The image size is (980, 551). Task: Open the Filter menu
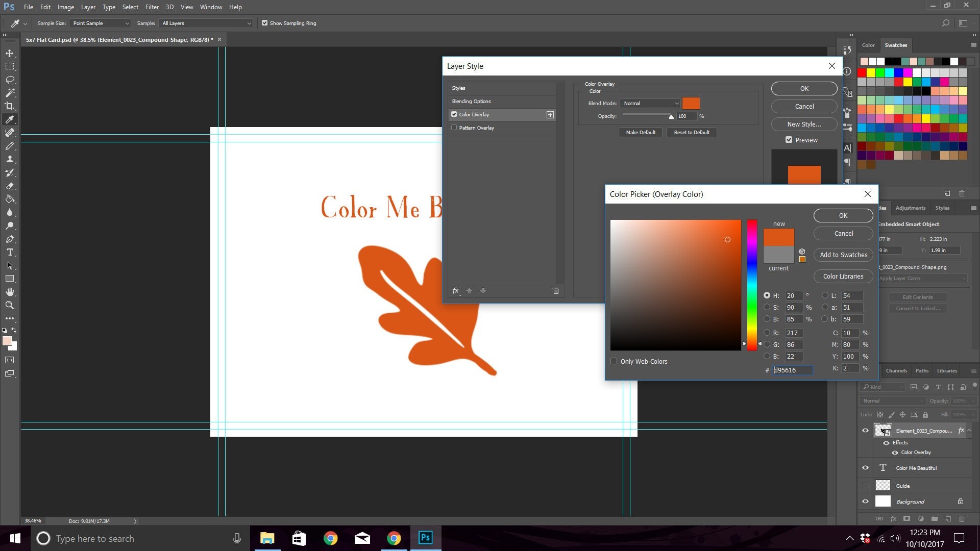point(152,7)
